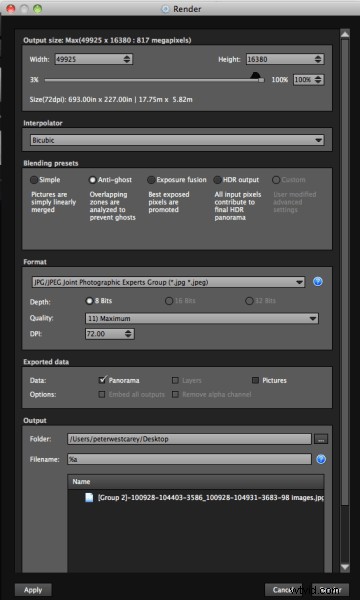Image resolution: width=360 pixels, height=600 pixels.
Task: Click the scrollbar up arrow
Action: click(x=345, y=34)
